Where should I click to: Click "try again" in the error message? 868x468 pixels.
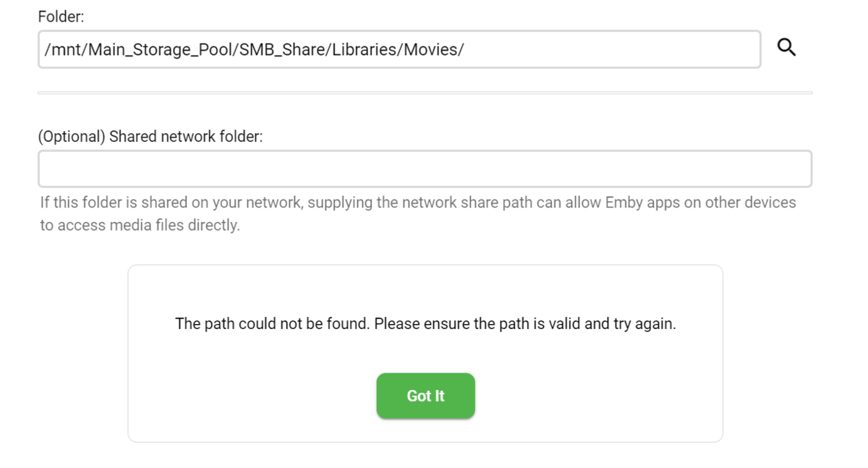pos(643,323)
